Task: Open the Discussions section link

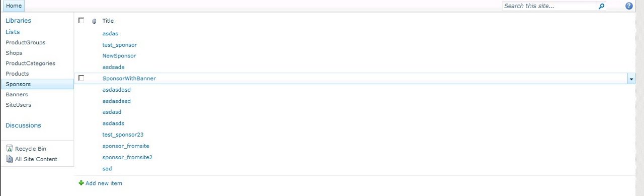Action: pyautogui.click(x=23, y=125)
